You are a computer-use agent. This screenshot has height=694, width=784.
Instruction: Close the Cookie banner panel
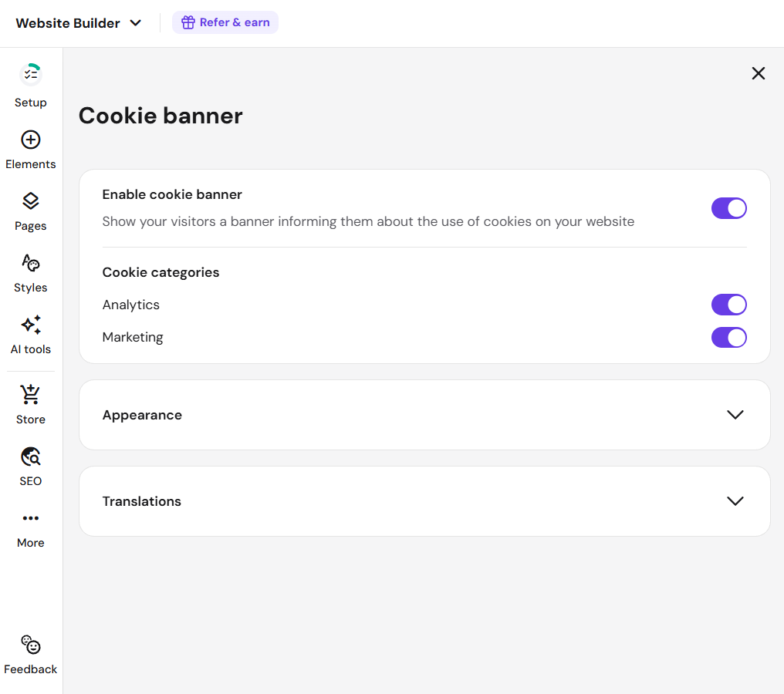759,73
